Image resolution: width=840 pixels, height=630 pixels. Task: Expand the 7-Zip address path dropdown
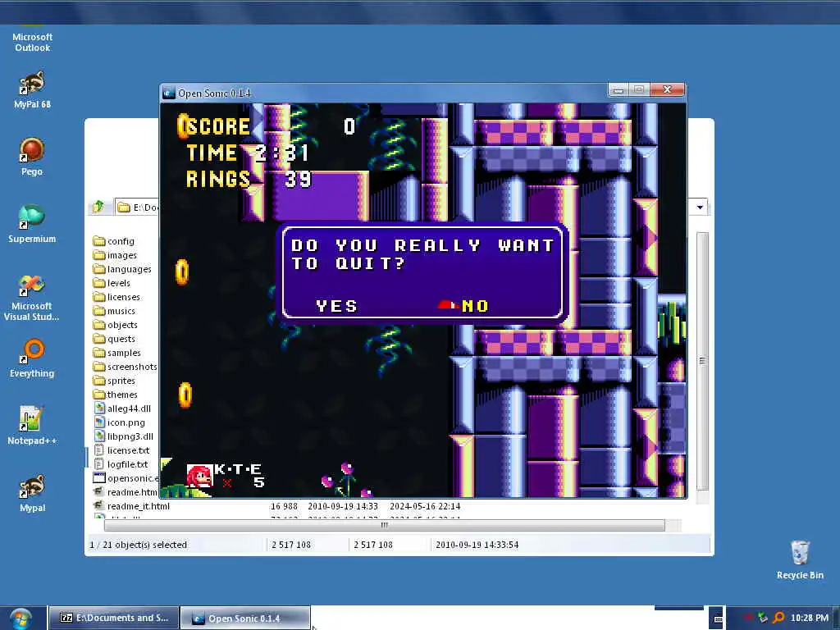[700, 208]
